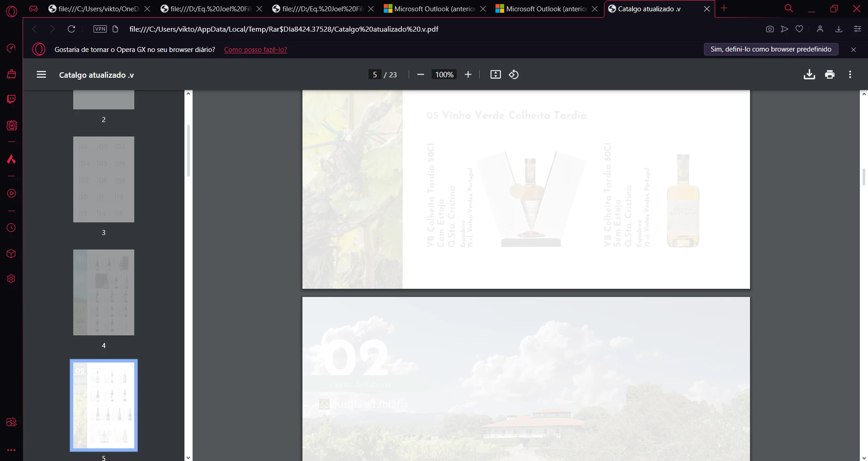Select page 2 thumbnail
The width and height of the screenshot is (868, 461).
(x=104, y=100)
